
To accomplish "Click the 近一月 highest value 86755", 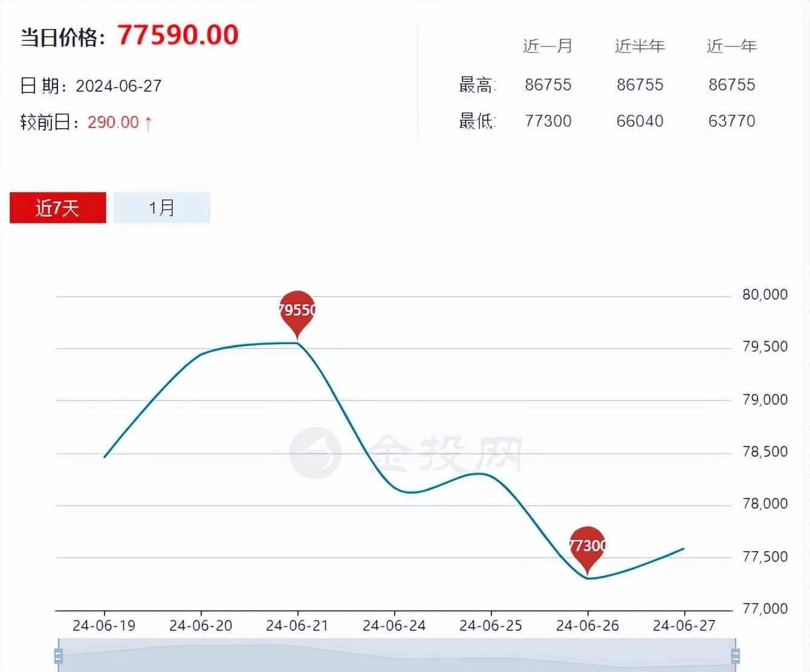I will coord(548,85).
